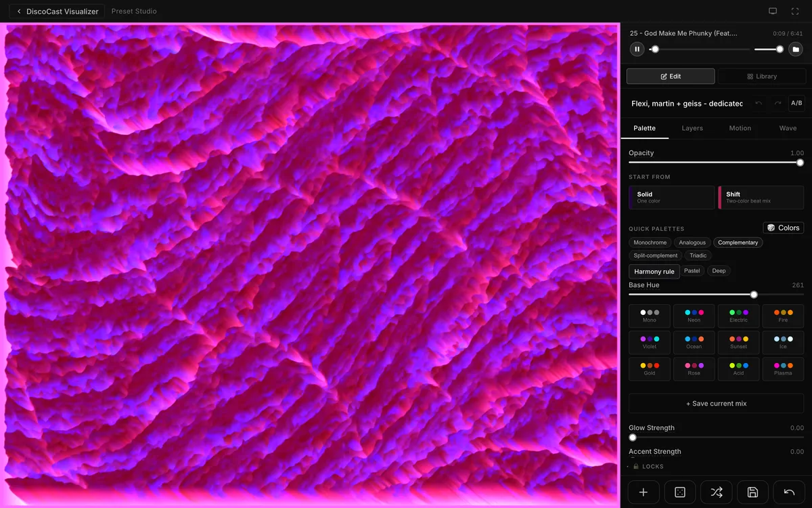Click the plus icon in bottom toolbar
Screen dimensions: 812x508
pos(644,492)
